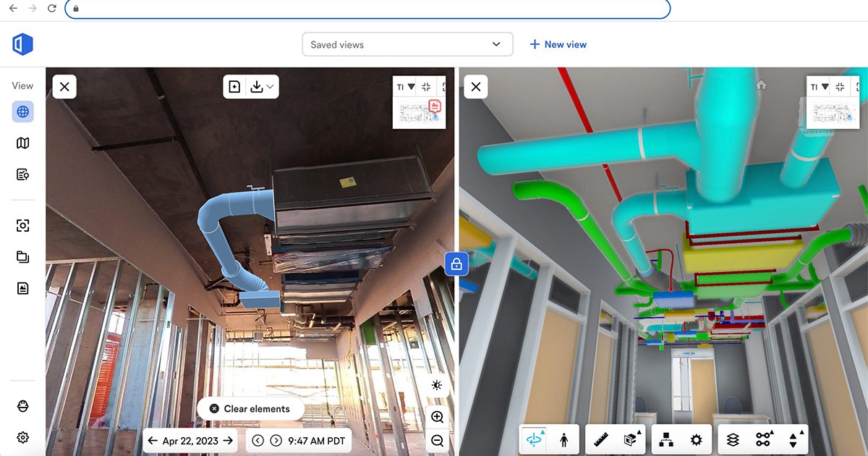Viewport: 868px width, 456px height.
Task: Click the left floor plan minimap thumbnail
Action: 419,113
